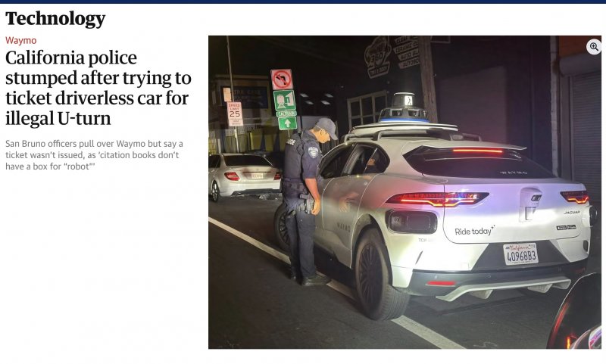606x364 pixels.
Task: Click the headline about California police stumped
Action: coord(98,88)
